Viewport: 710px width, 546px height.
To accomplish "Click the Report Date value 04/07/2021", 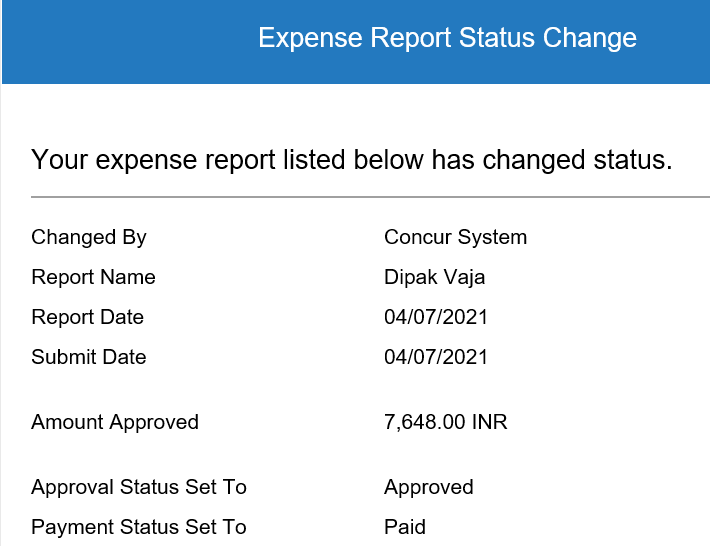I will pyautogui.click(x=436, y=317).
